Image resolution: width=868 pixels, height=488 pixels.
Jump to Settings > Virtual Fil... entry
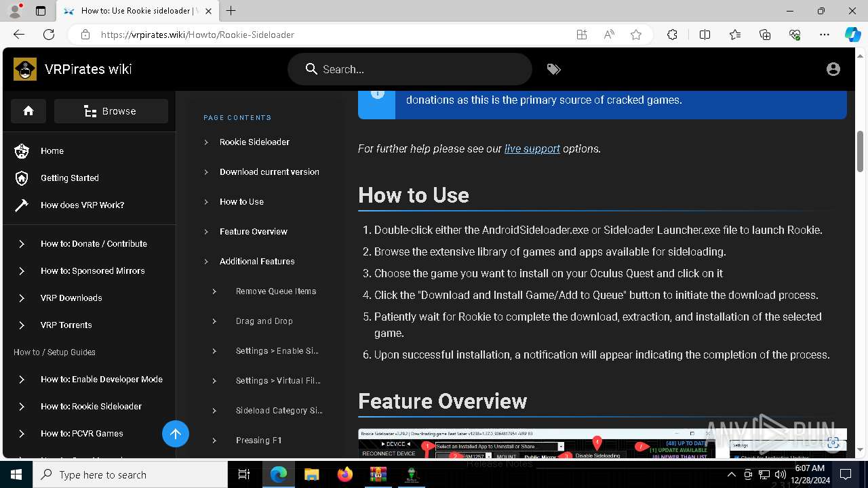(x=278, y=380)
